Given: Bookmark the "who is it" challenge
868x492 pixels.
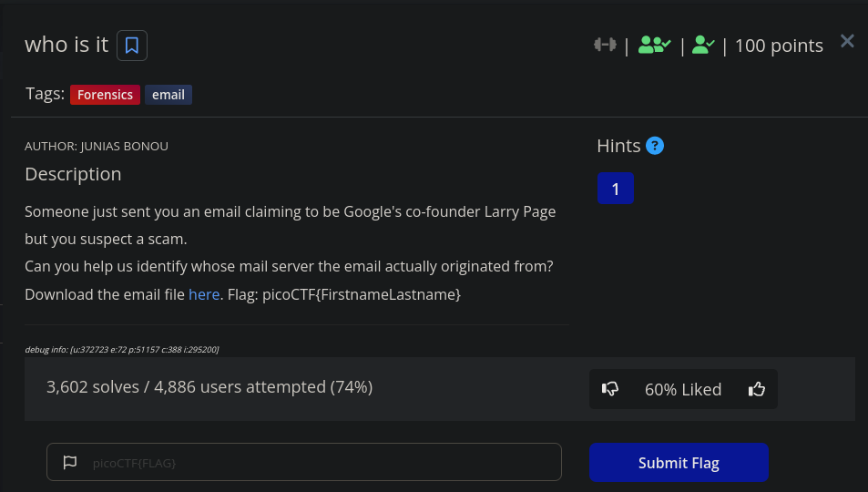Looking at the screenshot, I should (132, 46).
